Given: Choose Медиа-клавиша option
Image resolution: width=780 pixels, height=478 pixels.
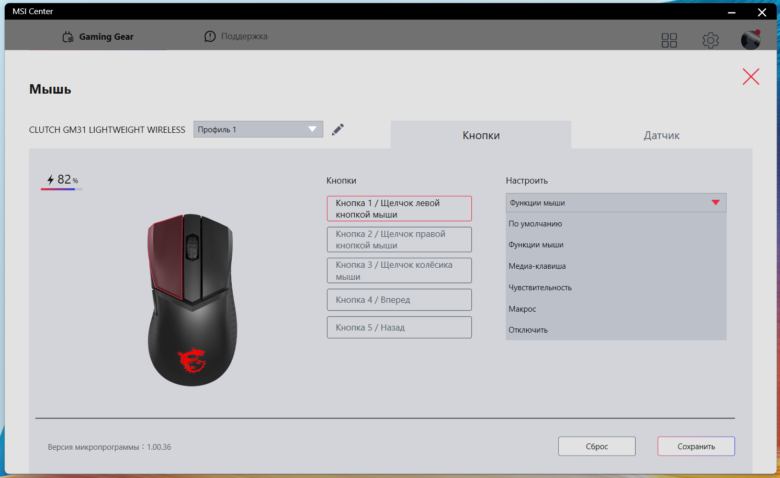Looking at the screenshot, I should click(616, 266).
